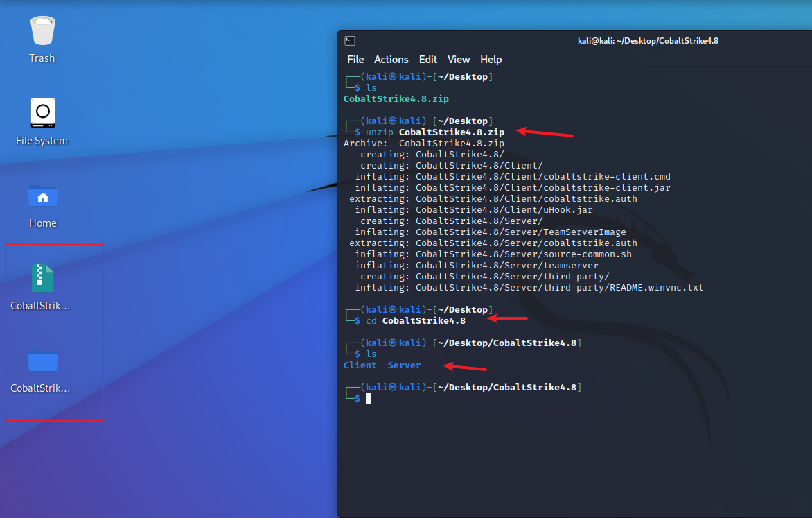Screen dimensions: 812x518
Task: Open the File menu in terminal
Action: [x=355, y=60]
